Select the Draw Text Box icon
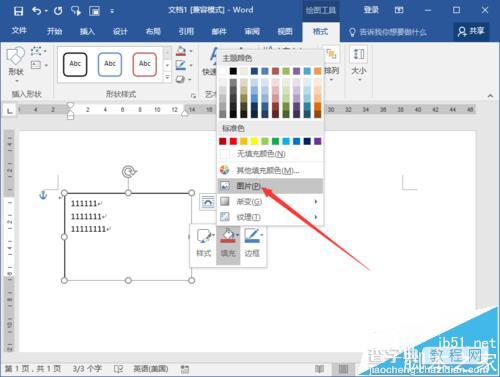Viewport: 500px width, 377px height. [x=36, y=65]
